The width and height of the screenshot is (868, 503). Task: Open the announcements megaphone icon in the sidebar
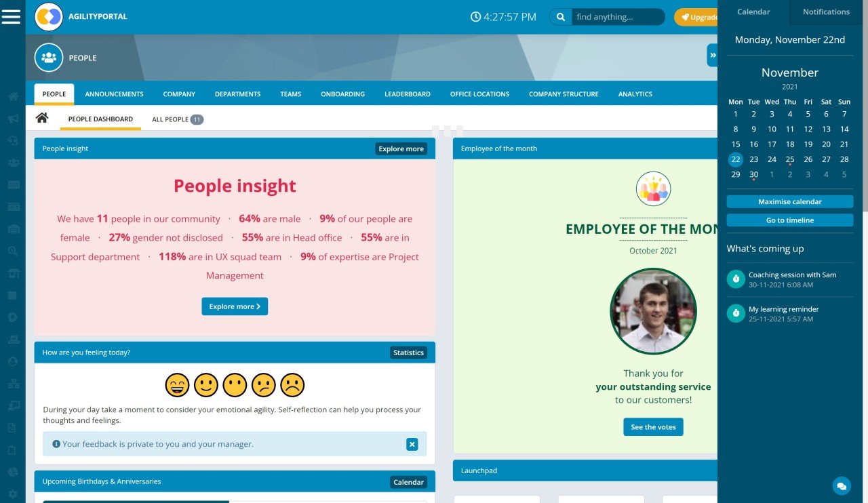(x=12, y=119)
